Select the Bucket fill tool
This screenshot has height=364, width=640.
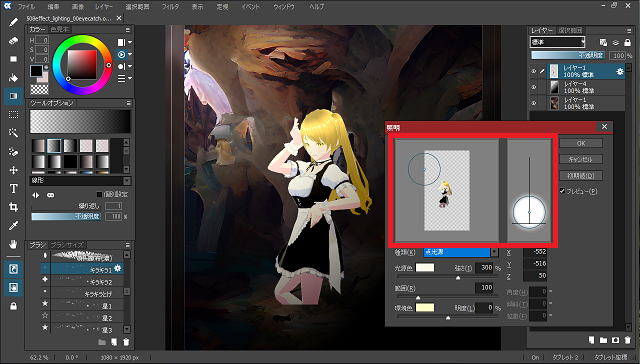coord(13,78)
